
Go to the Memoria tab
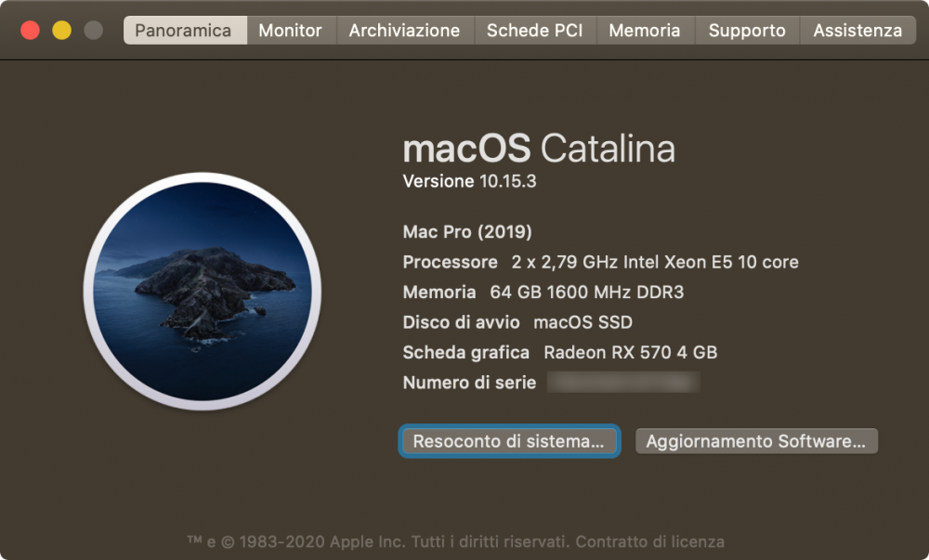(645, 31)
